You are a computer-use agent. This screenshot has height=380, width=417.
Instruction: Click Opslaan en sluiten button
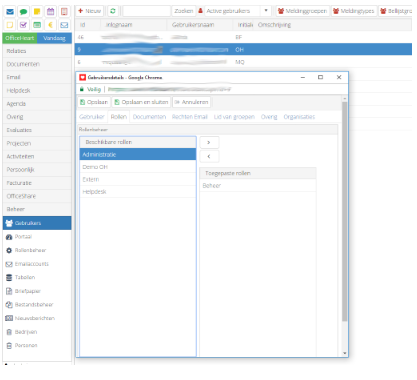tap(141, 102)
